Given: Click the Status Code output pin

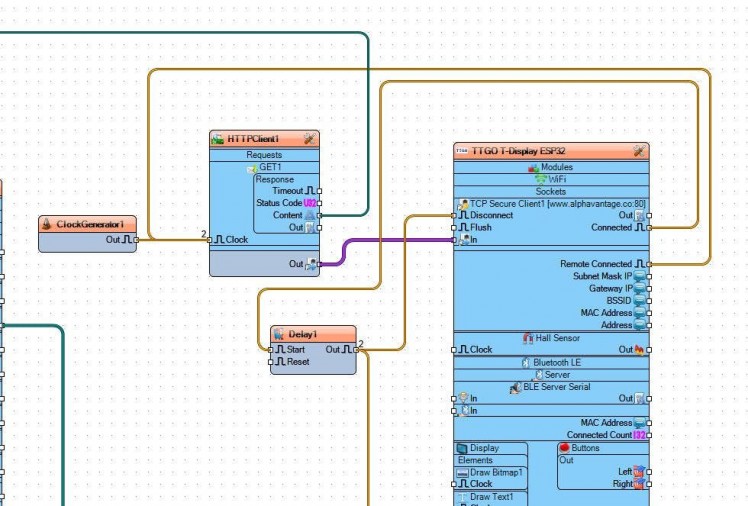Looking at the screenshot, I should pyautogui.click(x=319, y=203).
